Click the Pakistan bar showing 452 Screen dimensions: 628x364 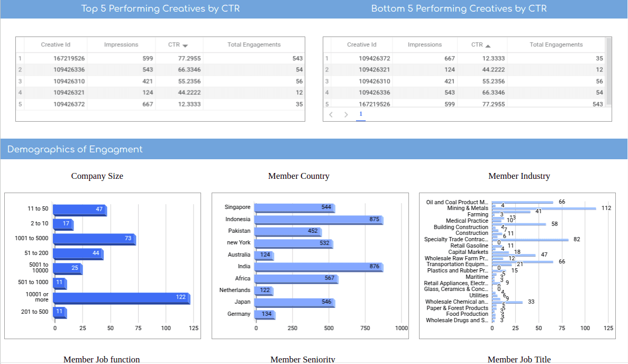(x=288, y=232)
